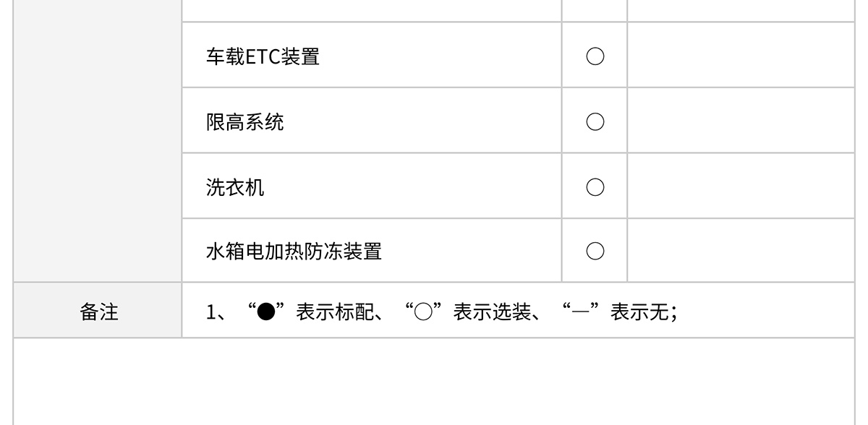This screenshot has height=425, width=868.
Task: Click the hollow ○ symbol in 备注 note
Action: coord(423,313)
